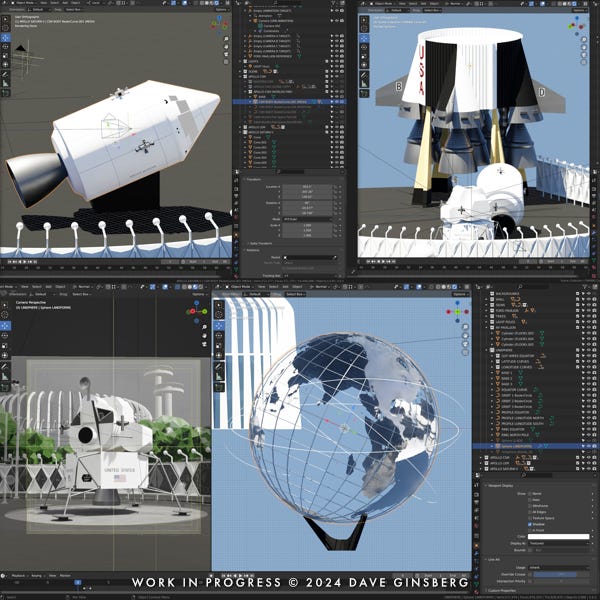This screenshot has height=600, width=600.
Task: Click the zoom magnifier in the globe viewport
Action: (465, 327)
